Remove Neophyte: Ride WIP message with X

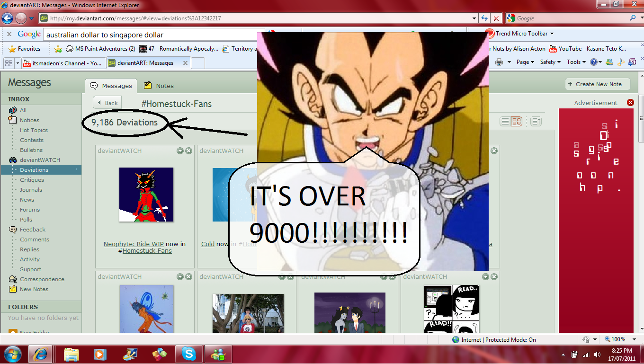click(188, 151)
